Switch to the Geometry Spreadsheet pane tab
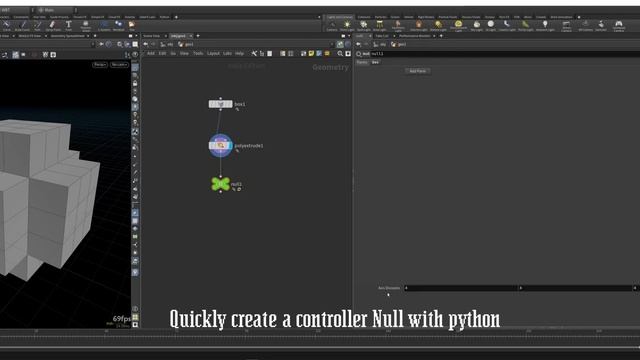This screenshot has width=640, height=360. pyautogui.click(x=67, y=36)
